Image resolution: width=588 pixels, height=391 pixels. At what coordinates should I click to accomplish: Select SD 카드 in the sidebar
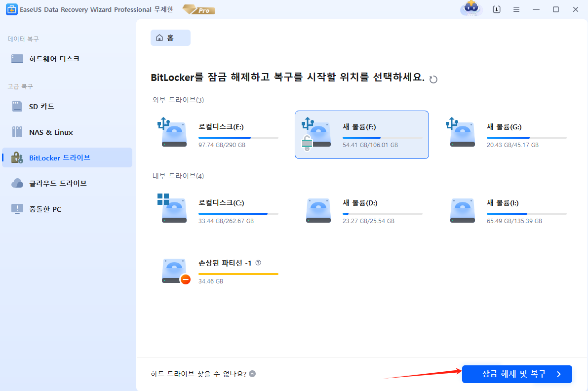(x=67, y=107)
